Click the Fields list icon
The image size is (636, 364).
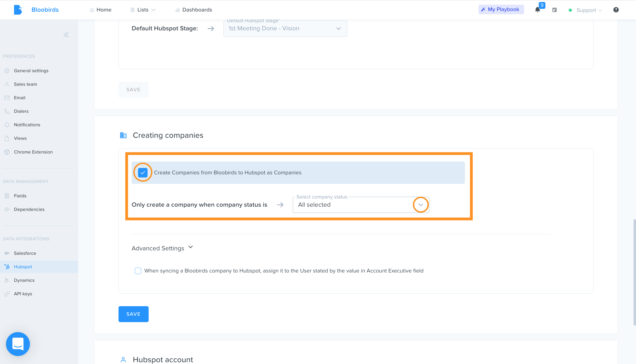point(7,196)
